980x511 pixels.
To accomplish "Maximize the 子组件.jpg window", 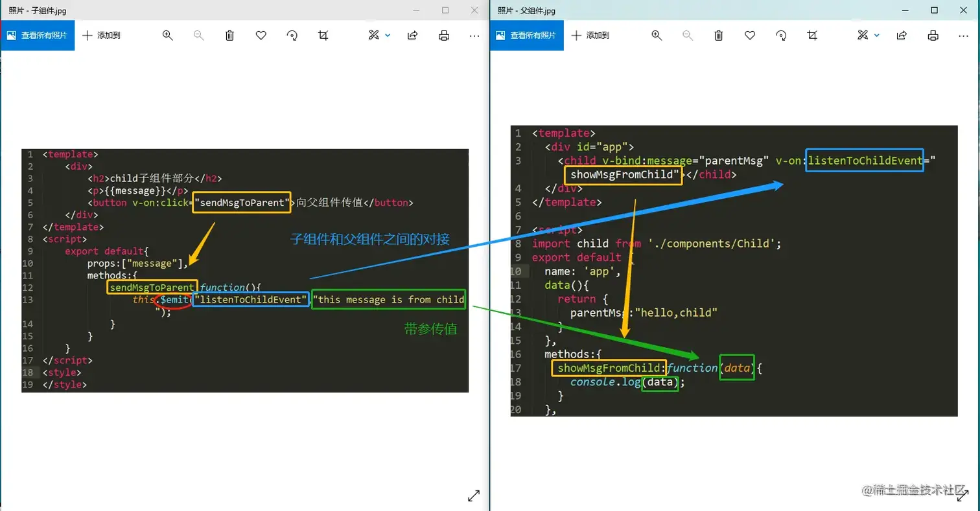I will [x=445, y=10].
